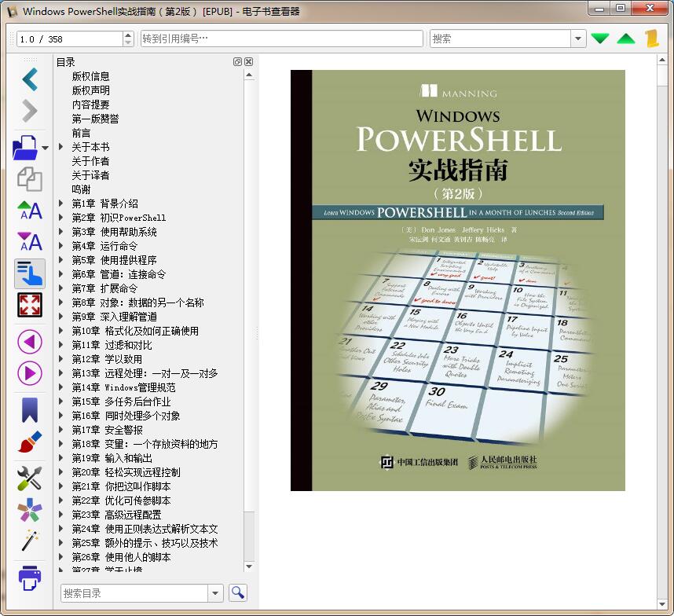This screenshot has height=616, width=674.
Task: Select 第6章 管道：连接命令
Action: [119, 274]
